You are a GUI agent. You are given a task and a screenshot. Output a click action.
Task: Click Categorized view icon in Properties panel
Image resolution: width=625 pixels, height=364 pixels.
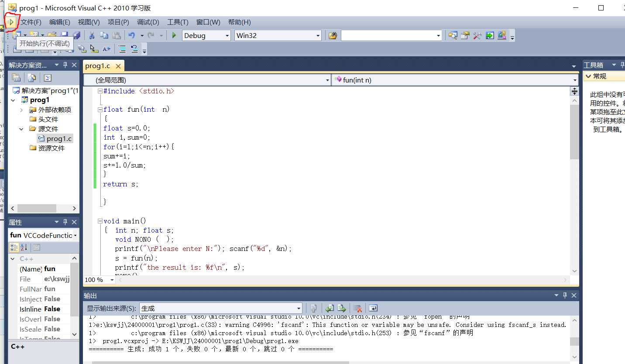[14, 247]
